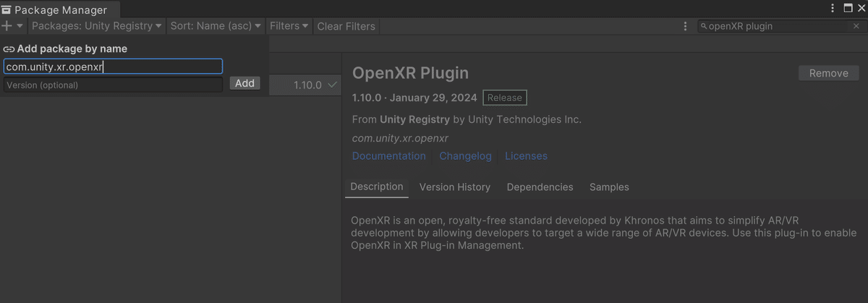
Task: Click the Remove button
Action: point(829,73)
